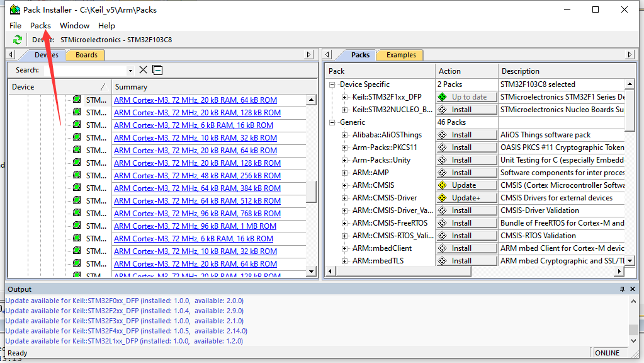644x363 pixels.
Task: Switch to the Boards tab
Action: [86, 55]
